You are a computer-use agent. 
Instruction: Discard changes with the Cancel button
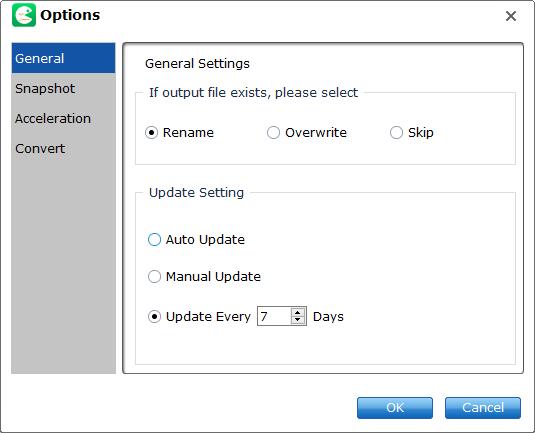coord(483,407)
